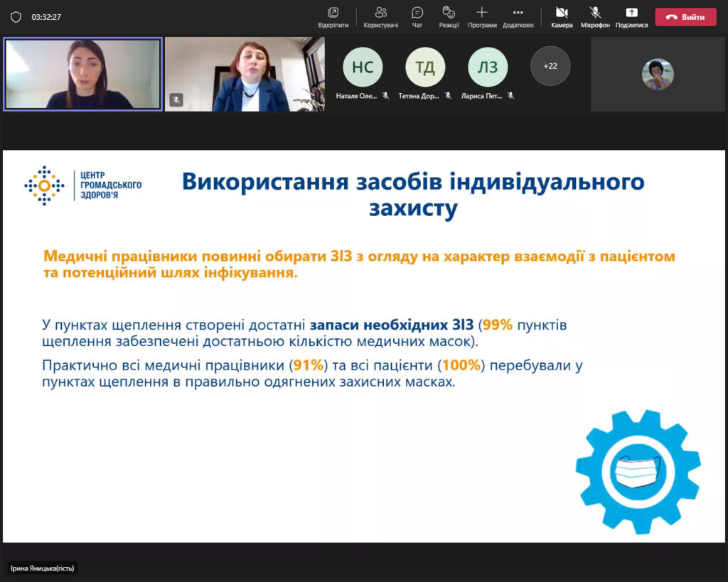Unmute using the Мікрофон button
Screen dimensions: 728x582
(595, 16)
